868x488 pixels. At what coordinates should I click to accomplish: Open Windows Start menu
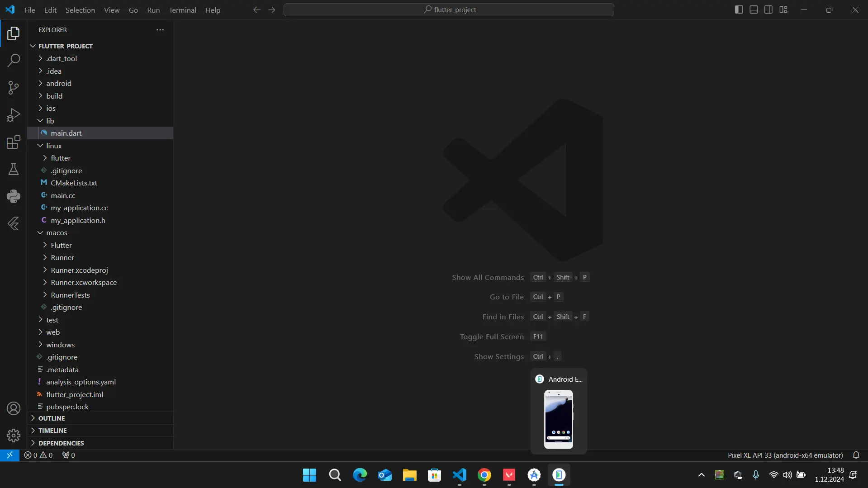pos(310,475)
